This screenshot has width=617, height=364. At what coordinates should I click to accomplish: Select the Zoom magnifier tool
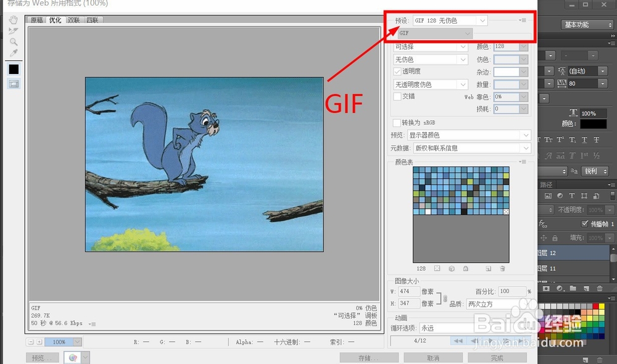[14, 42]
